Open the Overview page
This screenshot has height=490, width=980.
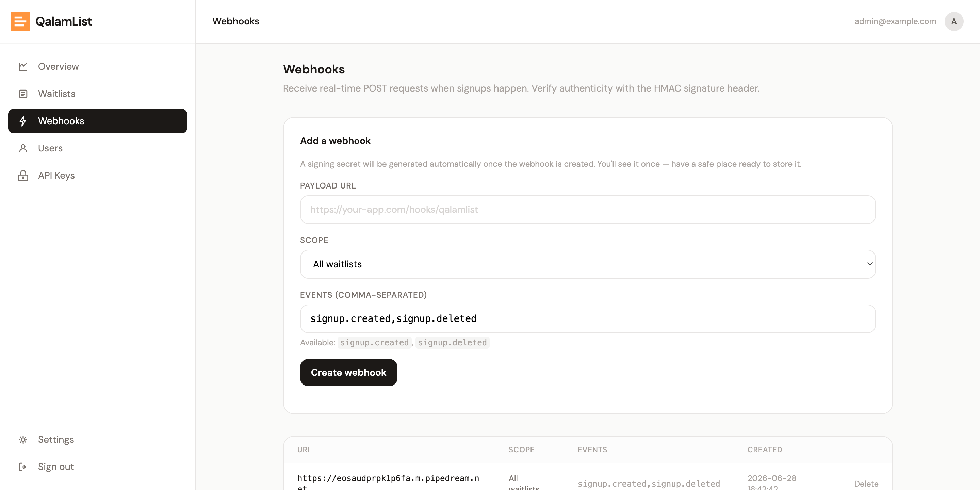point(97,67)
